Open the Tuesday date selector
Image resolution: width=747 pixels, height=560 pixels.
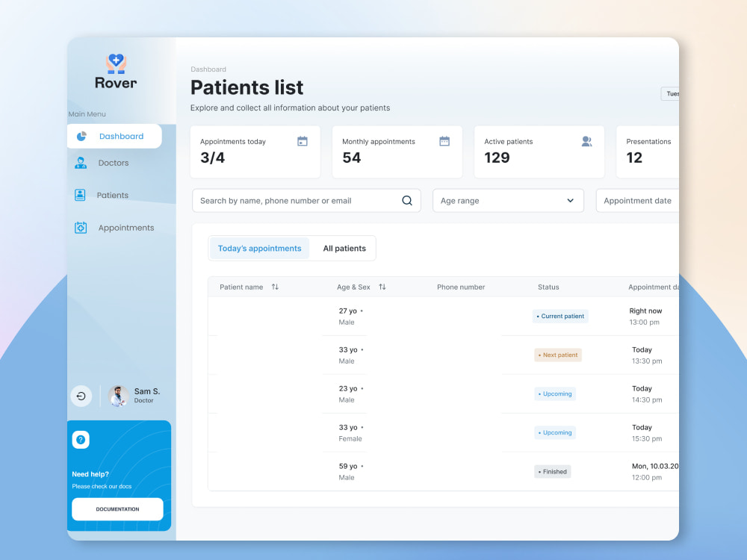pos(670,93)
